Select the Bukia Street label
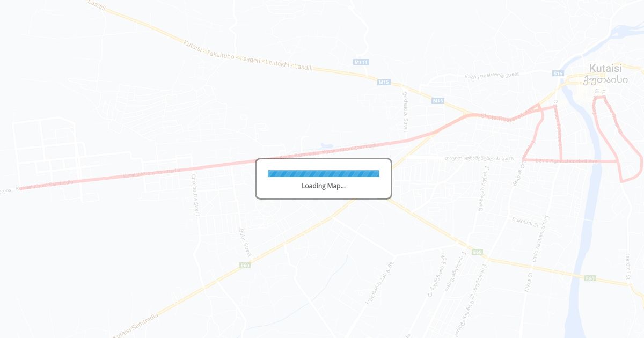Screen dimensions: 644x338 tap(245, 242)
